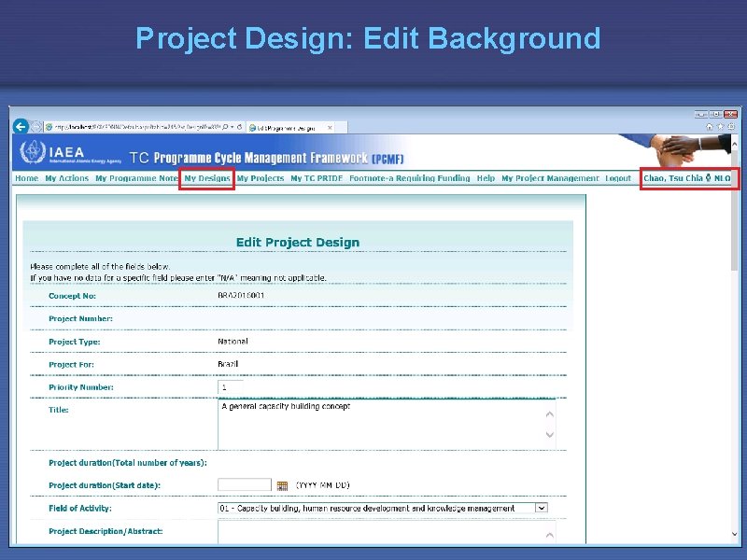
Task: Open the Help menu item
Action: (485, 178)
